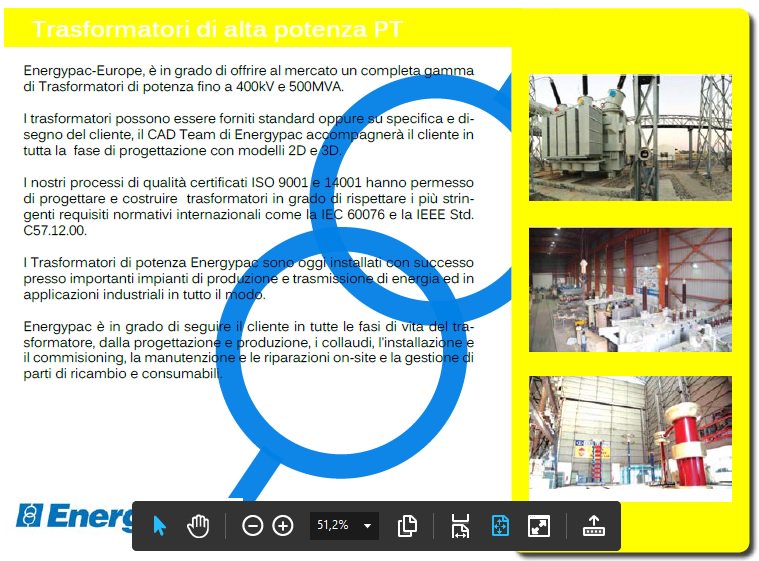Choose fit width scrolling mode
The height and width of the screenshot is (561, 759).
coord(460,526)
